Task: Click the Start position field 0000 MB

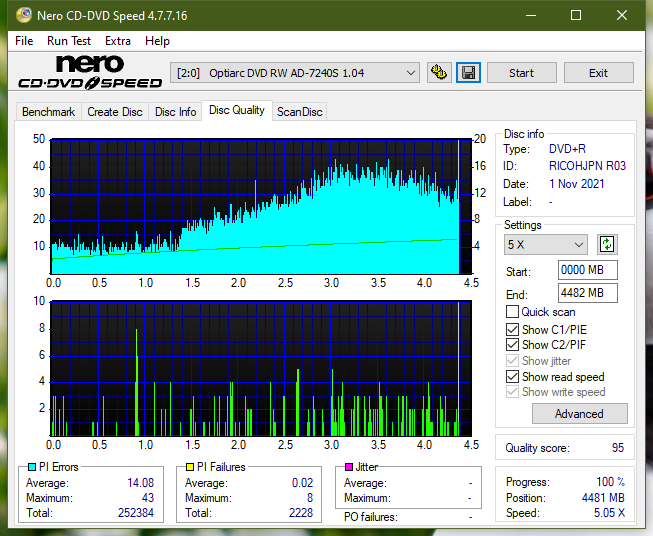Action: click(x=588, y=270)
